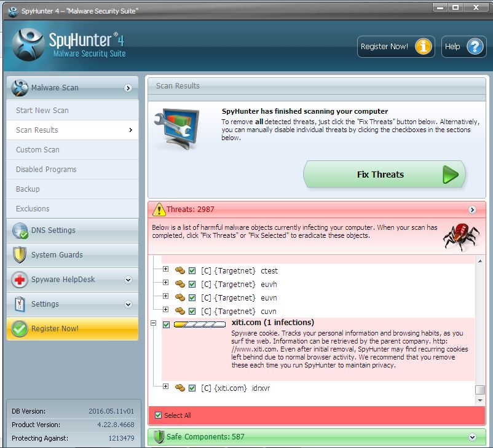Image resolution: width=493 pixels, height=448 pixels.
Task: Open Backup in the sidebar
Action: point(73,189)
